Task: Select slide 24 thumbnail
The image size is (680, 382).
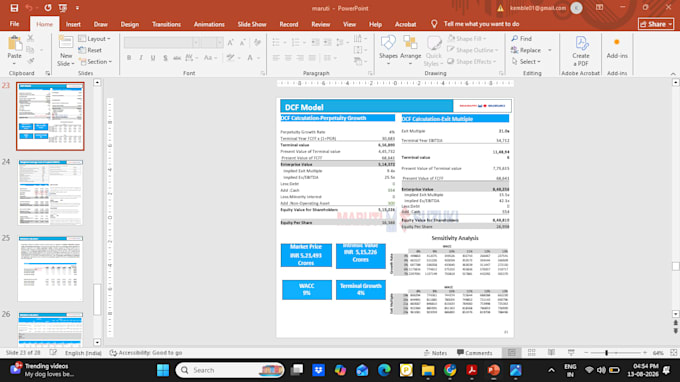Action: click(x=50, y=192)
